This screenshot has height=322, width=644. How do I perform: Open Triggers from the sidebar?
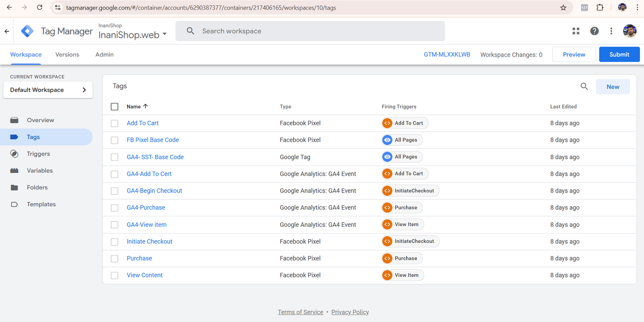[38, 154]
